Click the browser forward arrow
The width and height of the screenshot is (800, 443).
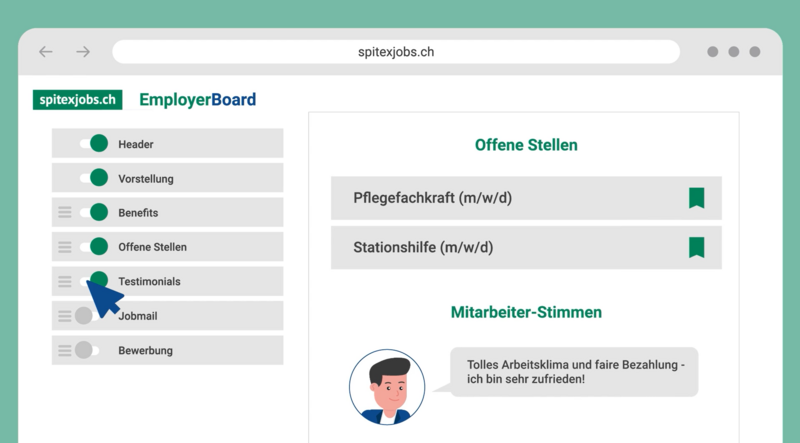click(83, 52)
